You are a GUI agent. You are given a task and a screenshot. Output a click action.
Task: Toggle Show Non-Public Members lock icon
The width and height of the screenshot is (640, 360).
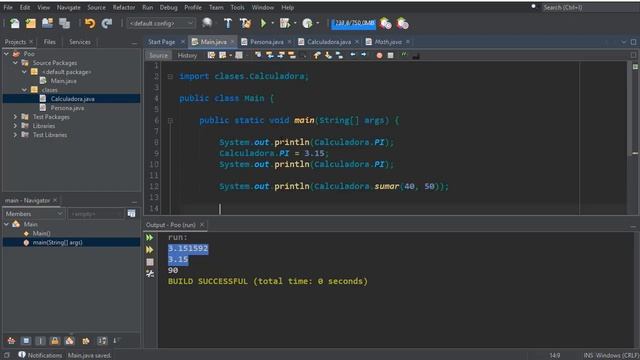click(x=55, y=340)
